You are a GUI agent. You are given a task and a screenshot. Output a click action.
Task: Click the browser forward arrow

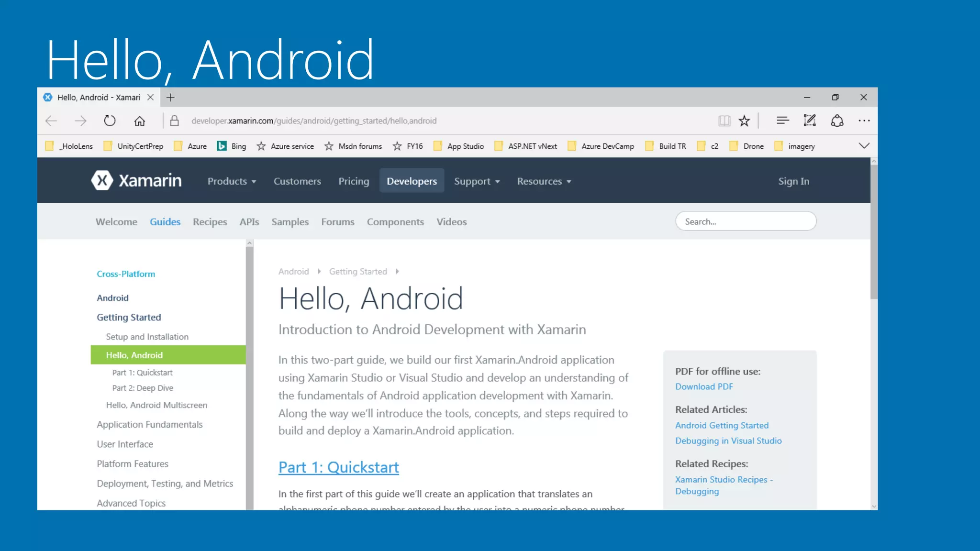(x=80, y=121)
